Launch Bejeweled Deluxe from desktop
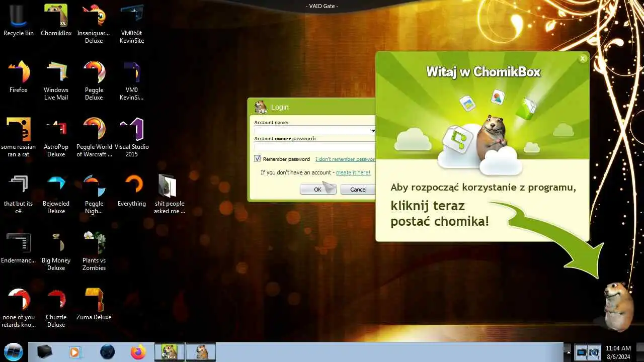This screenshot has height=362, width=644. pyautogui.click(x=56, y=195)
